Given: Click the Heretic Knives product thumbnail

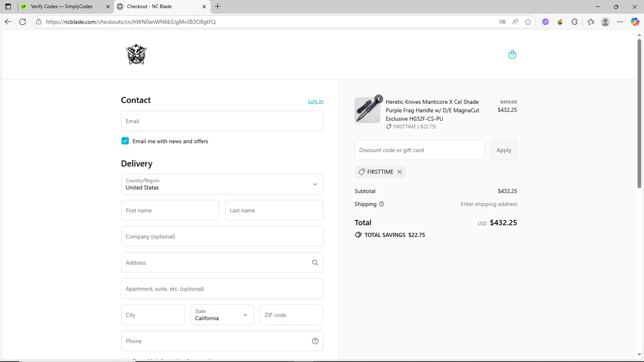Looking at the screenshot, I should (367, 110).
